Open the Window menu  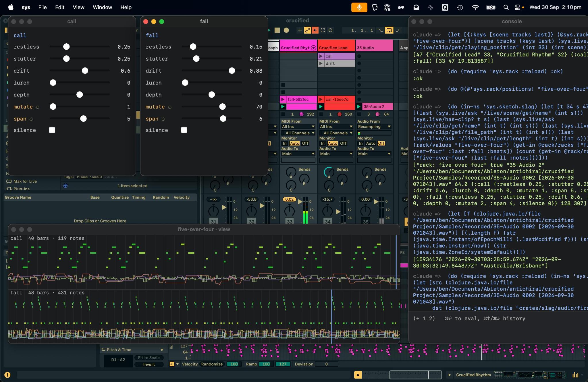tap(102, 7)
